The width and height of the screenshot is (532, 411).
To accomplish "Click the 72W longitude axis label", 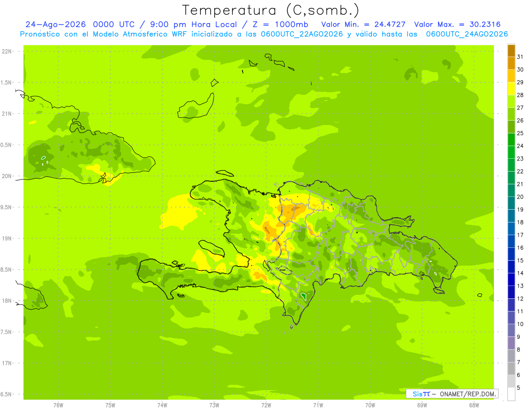I will click(x=266, y=405).
